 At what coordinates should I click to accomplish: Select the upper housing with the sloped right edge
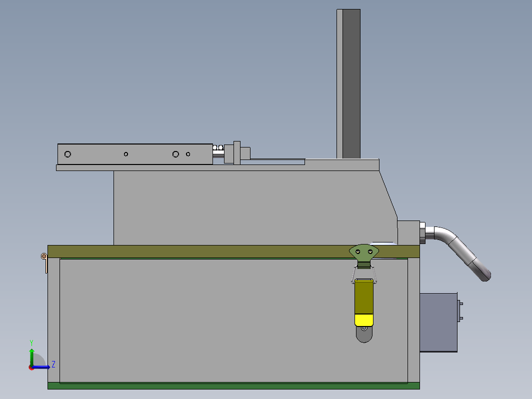coord(255,207)
